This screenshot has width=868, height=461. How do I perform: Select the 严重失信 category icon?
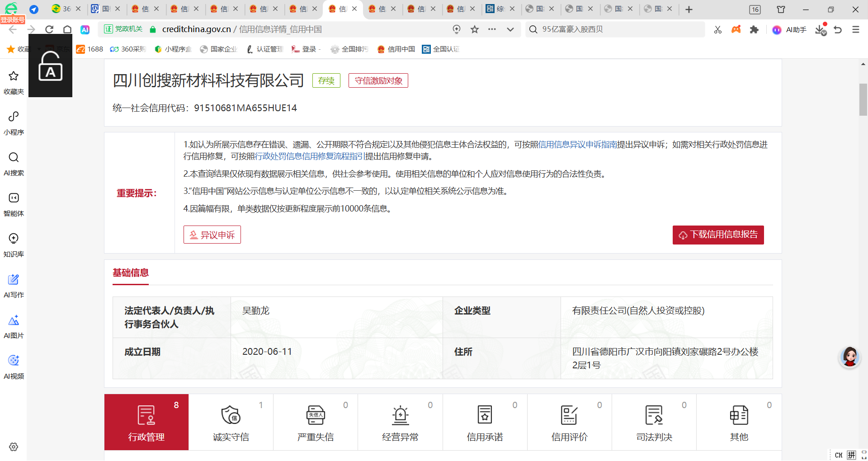click(316, 415)
